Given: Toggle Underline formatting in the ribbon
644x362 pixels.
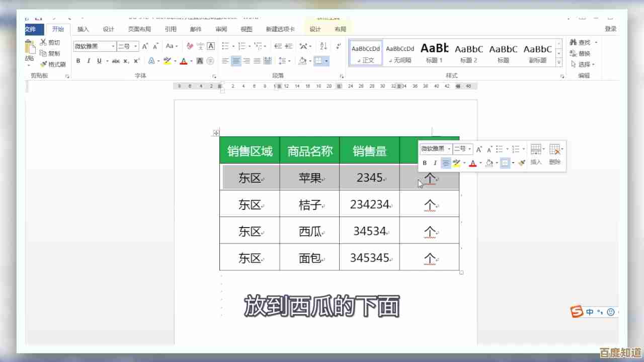Looking at the screenshot, I should [99, 60].
